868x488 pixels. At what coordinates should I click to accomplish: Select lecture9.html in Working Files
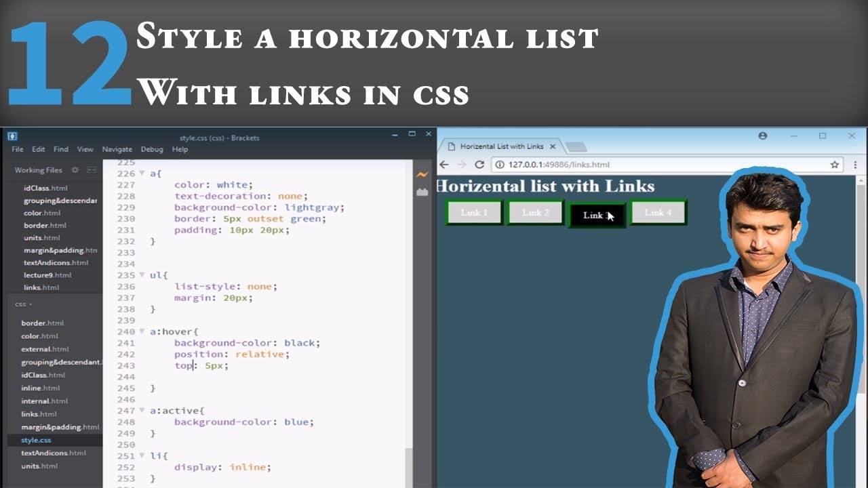[47, 275]
